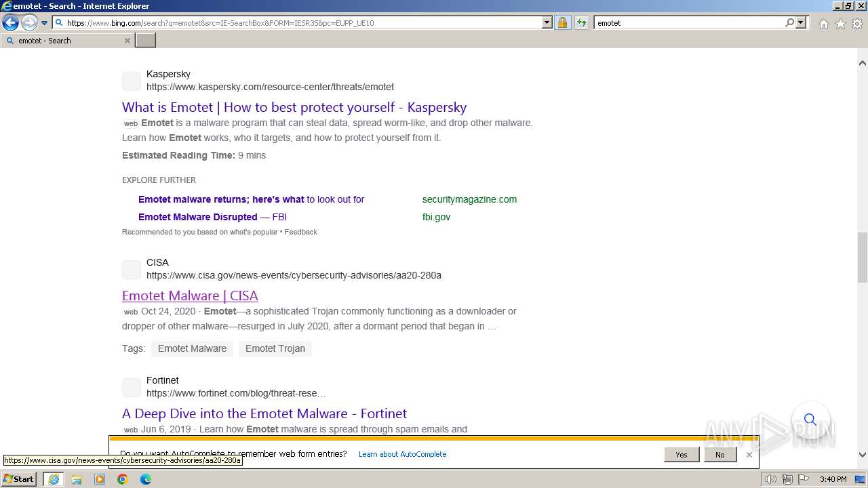Open the Emotet Malware | CISA result
This screenshot has height=488, width=868.
190,296
